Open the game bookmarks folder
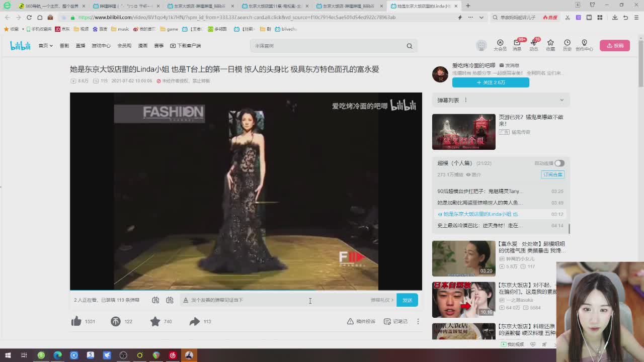The height and width of the screenshot is (362, 644). click(x=169, y=29)
